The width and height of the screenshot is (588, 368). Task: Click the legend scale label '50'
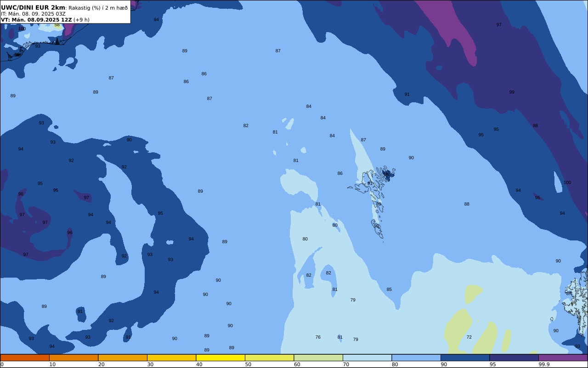248,364
